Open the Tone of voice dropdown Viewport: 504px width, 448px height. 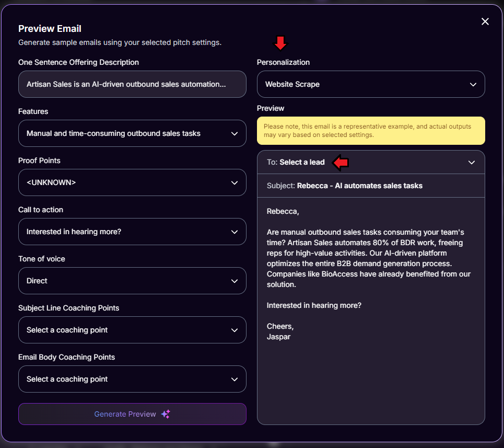[x=132, y=281]
